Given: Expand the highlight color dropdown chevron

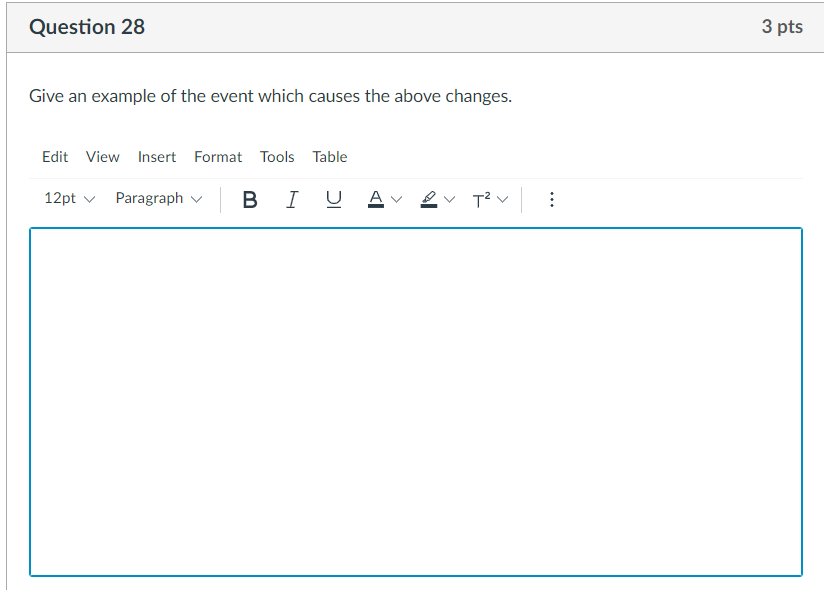Looking at the screenshot, I should coord(450,199).
